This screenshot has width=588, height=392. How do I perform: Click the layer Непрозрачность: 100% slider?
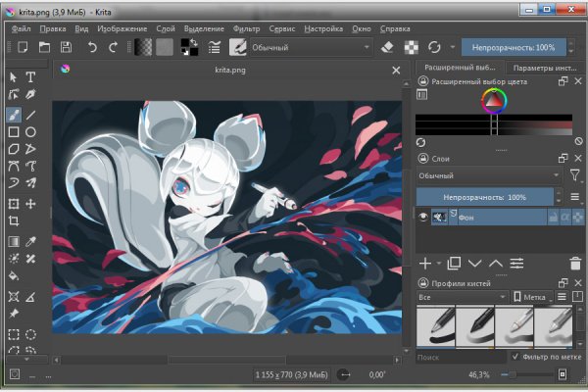click(x=484, y=197)
